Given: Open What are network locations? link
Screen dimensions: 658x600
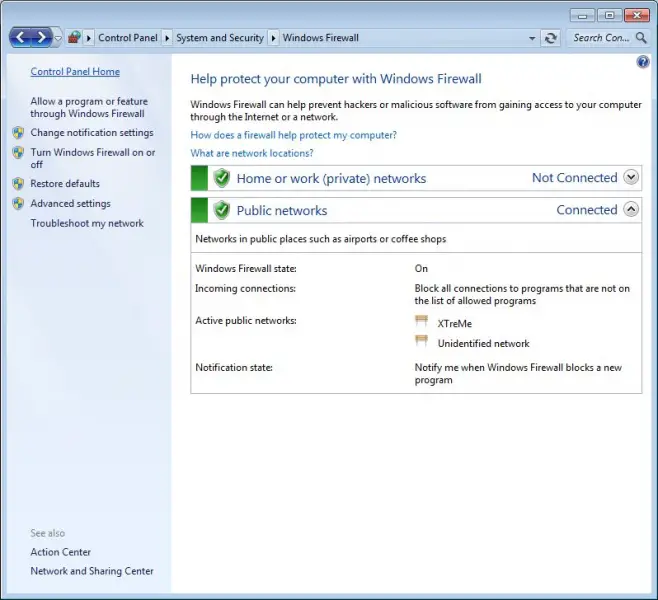Looking at the screenshot, I should tap(252, 153).
